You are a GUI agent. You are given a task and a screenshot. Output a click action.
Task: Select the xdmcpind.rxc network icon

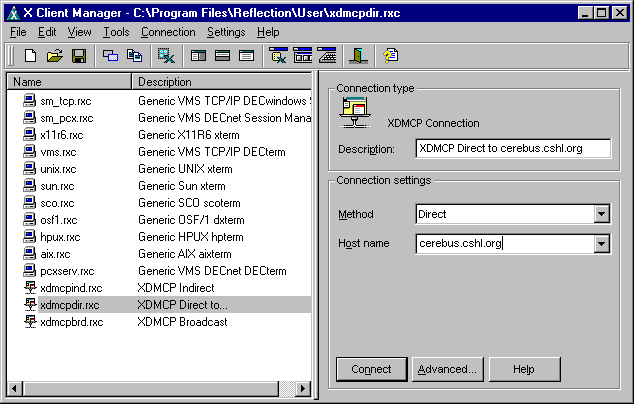30,288
